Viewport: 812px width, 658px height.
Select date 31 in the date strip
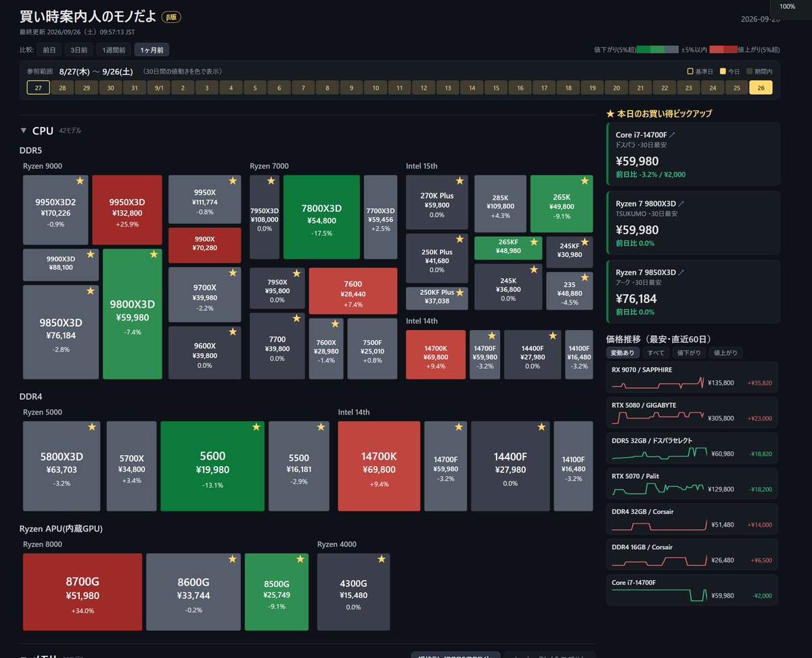coord(135,88)
